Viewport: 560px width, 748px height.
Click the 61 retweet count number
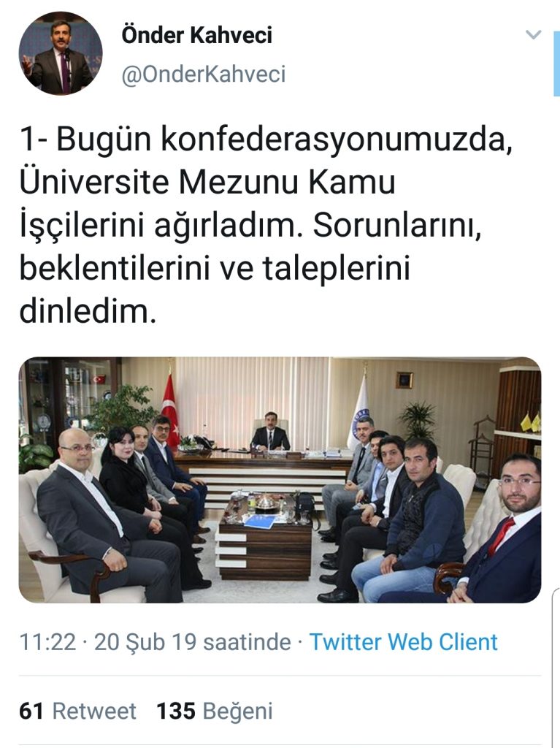(x=31, y=711)
